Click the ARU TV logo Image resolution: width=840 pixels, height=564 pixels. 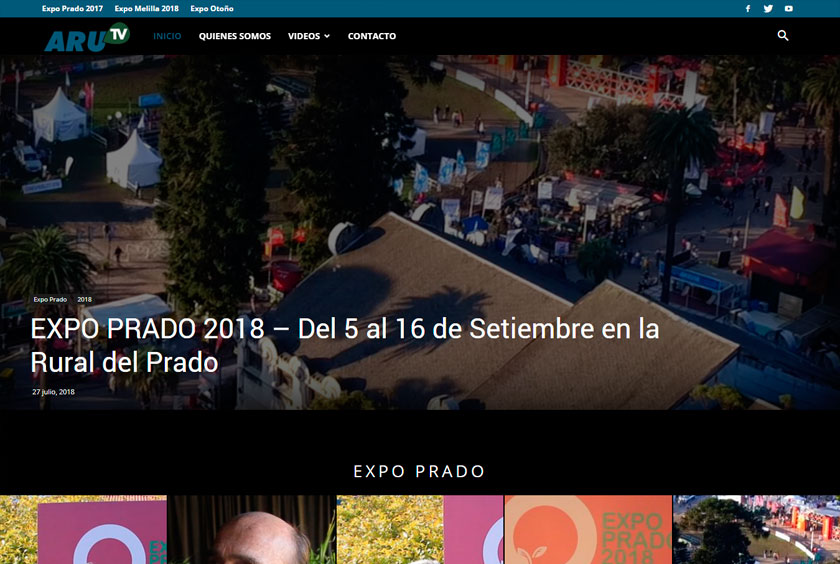[x=87, y=37]
